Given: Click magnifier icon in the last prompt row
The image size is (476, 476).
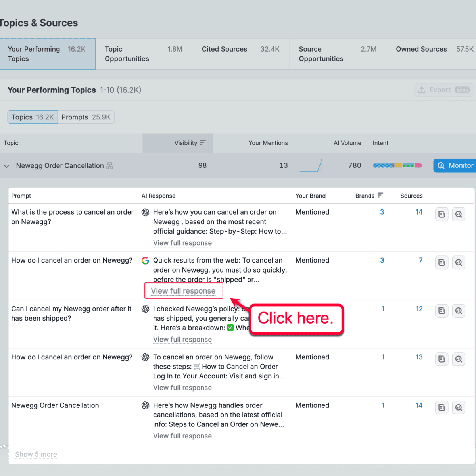Looking at the screenshot, I should (x=459, y=407).
